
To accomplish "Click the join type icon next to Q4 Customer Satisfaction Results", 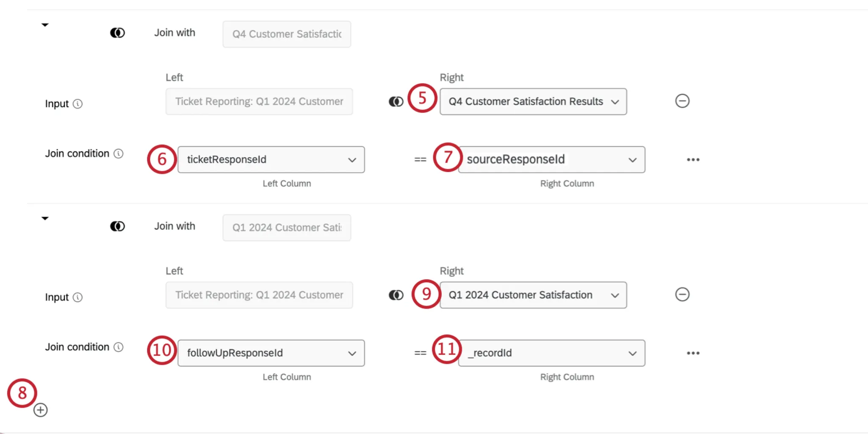I will pos(396,101).
